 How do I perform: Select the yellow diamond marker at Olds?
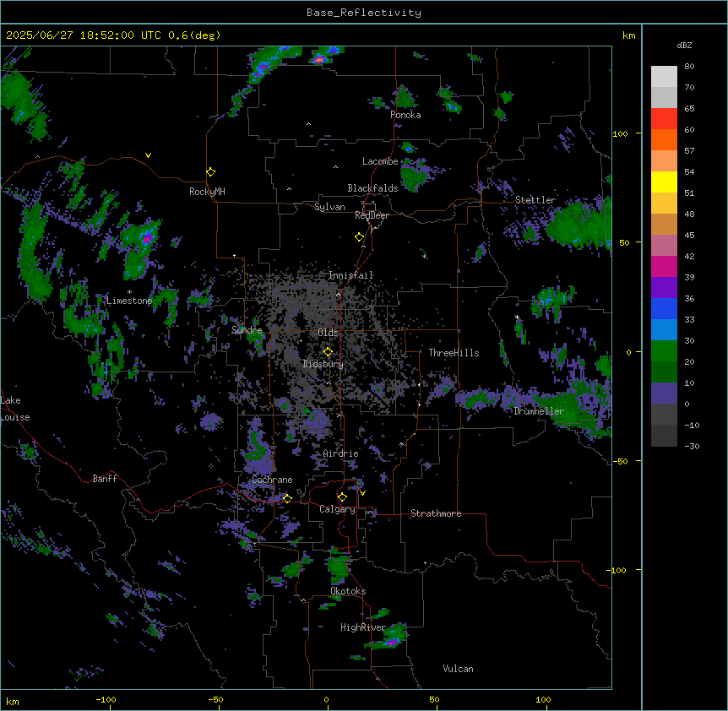[328, 352]
